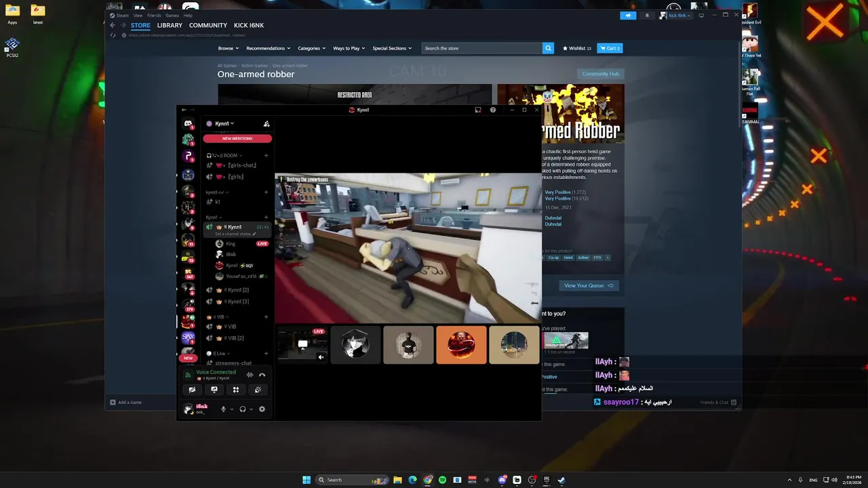The width and height of the screenshot is (868, 488).
Task: Click Add a Game in Steam
Action: [x=126, y=403]
